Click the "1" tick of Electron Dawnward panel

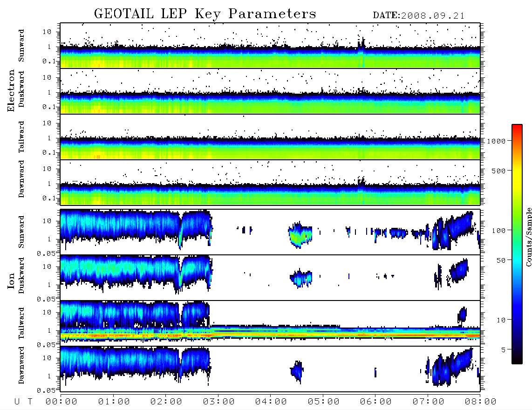[x=49, y=184]
